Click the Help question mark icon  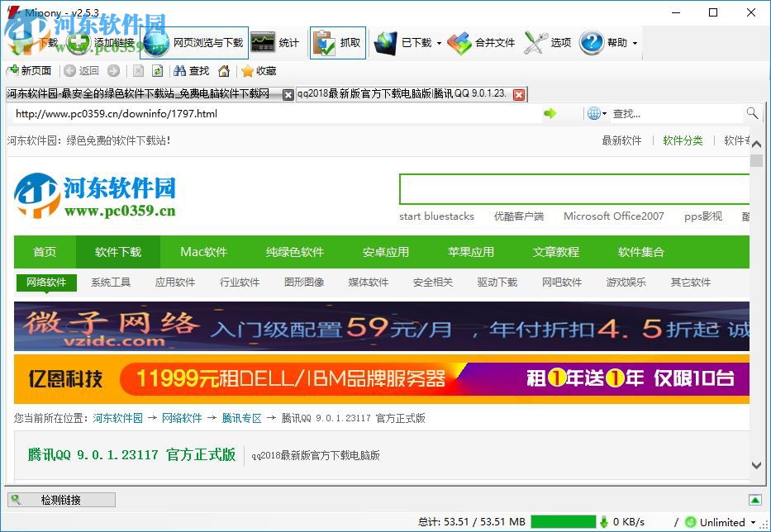coord(592,41)
